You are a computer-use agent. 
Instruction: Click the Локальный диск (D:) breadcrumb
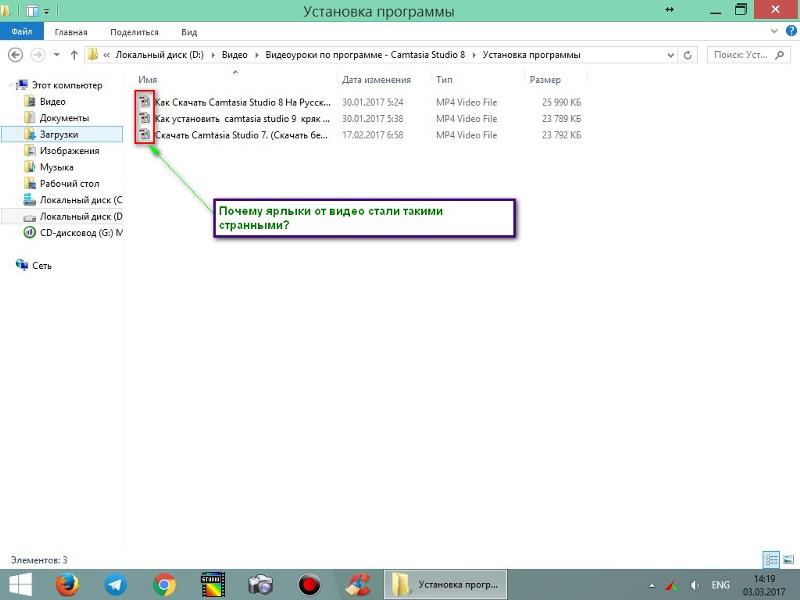point(159,55)
